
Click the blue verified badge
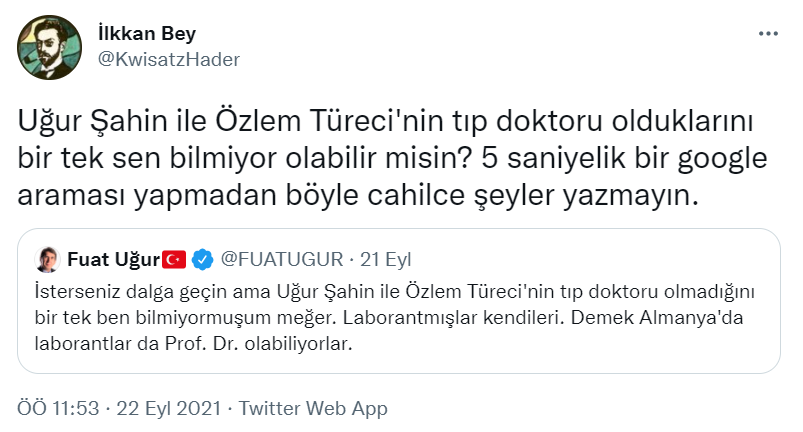click(203, 260)
